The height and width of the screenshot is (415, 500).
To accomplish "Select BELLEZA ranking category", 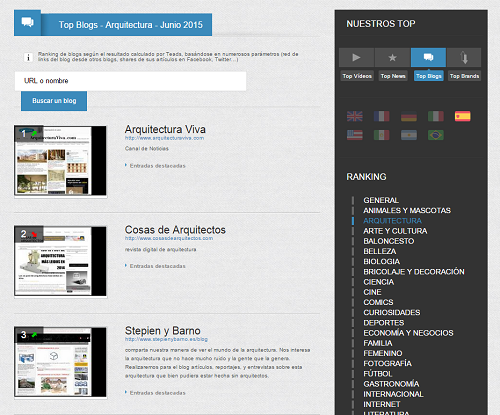I will 380,251.
